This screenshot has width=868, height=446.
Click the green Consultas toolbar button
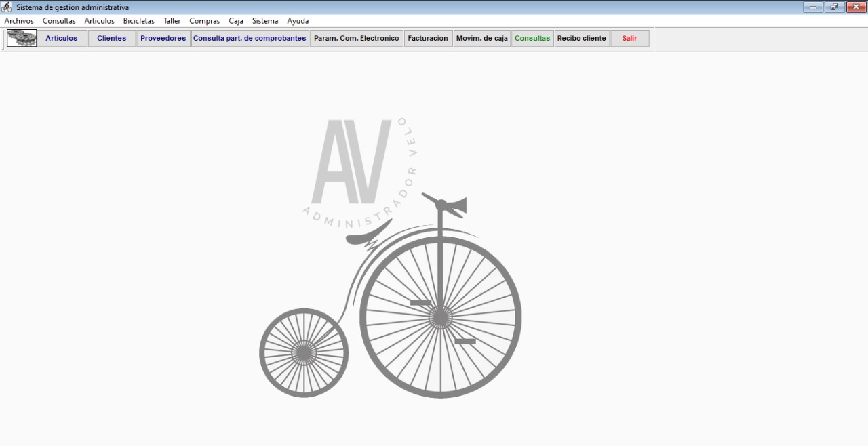[x=532, y=39]
